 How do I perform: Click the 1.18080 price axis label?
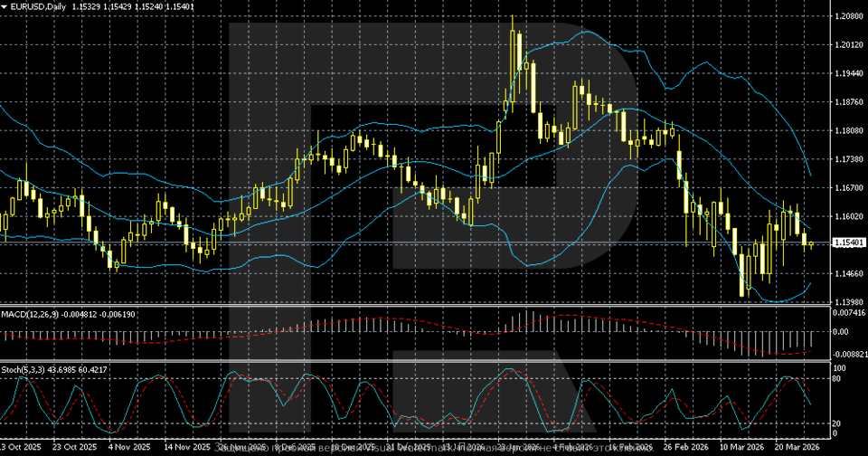point(847,131)
